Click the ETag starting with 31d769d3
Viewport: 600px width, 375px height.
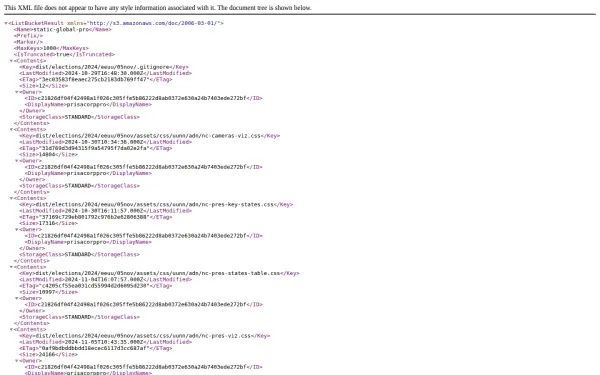(x=96, y=148)
